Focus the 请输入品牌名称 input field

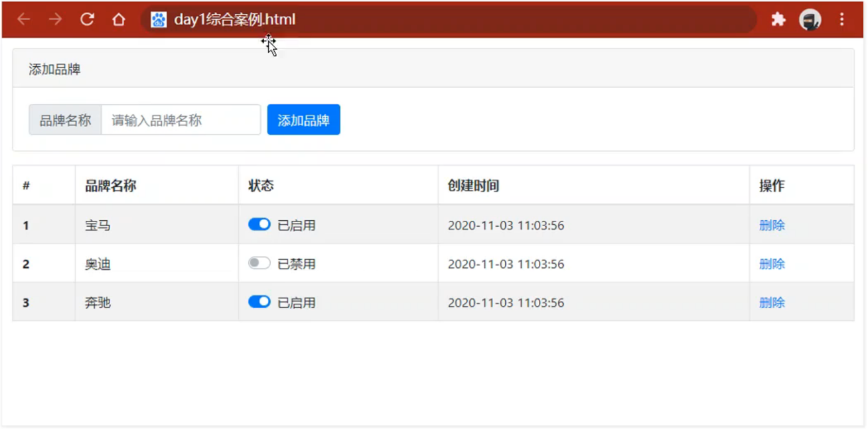click(x=181, y=120)
